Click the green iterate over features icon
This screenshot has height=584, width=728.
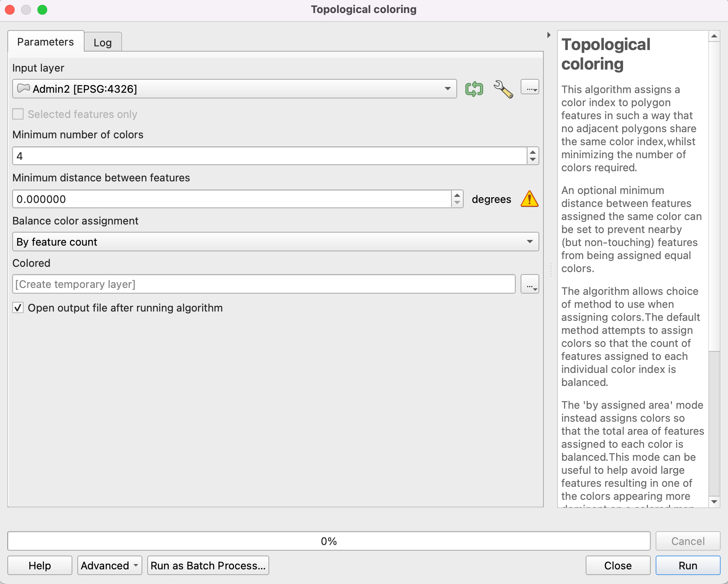(474, 89)
